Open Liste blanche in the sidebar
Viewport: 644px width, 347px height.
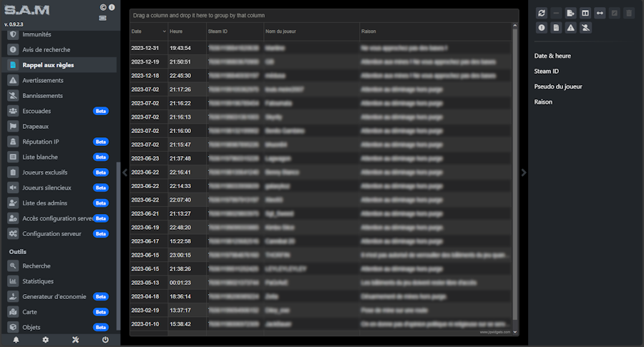pos(40,157)
